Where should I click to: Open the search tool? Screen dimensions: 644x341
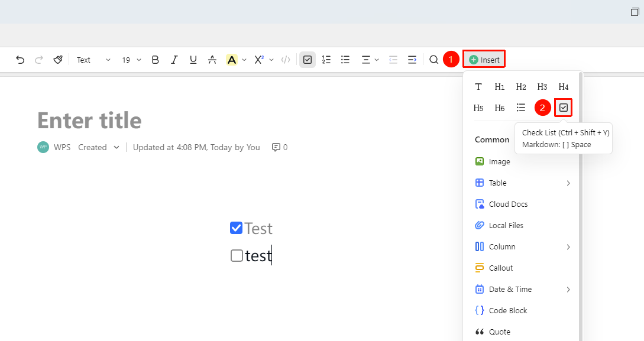pyautogui.click(x=433, y=60)
